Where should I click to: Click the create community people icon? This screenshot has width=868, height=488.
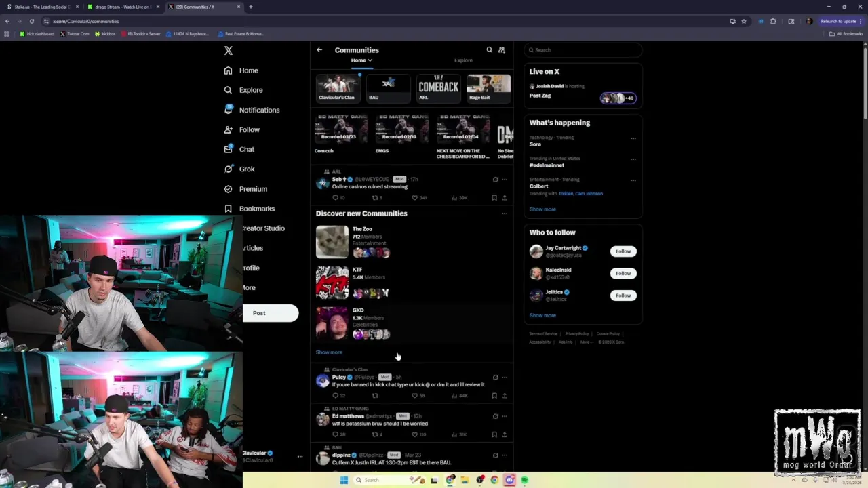[x=502, y=50]
